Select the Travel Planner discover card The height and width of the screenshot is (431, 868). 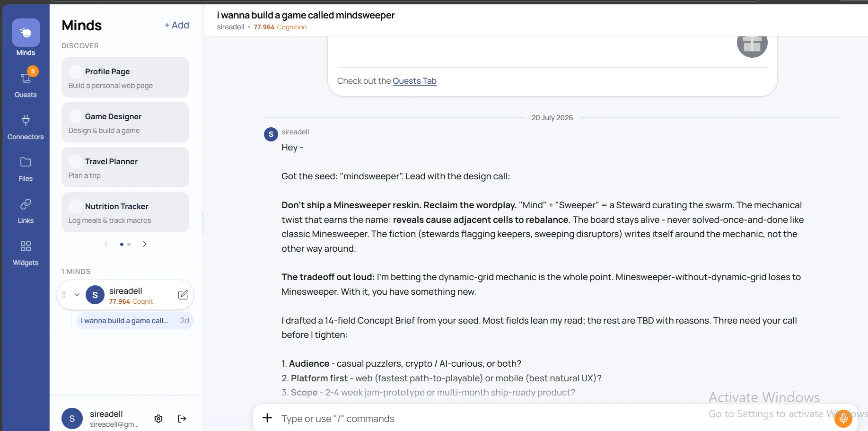click(125, 167)
